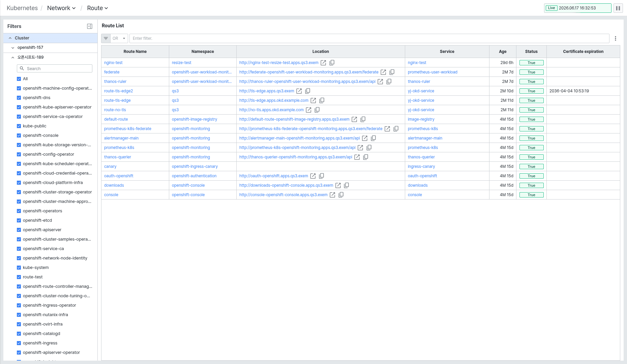This screenshot has height=364, width=627.
Task: Uncheck the All namespaces checkbox
Action: [19, 79]
